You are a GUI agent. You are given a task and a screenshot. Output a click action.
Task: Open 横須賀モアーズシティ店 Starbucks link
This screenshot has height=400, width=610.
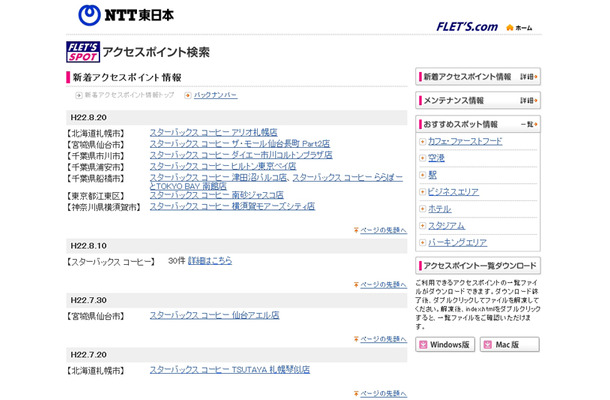tap(232, 206)
